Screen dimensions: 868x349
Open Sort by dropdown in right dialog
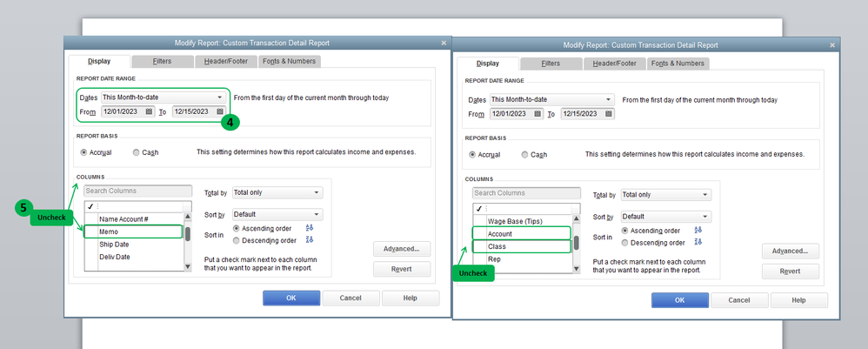tap(666, 217)
